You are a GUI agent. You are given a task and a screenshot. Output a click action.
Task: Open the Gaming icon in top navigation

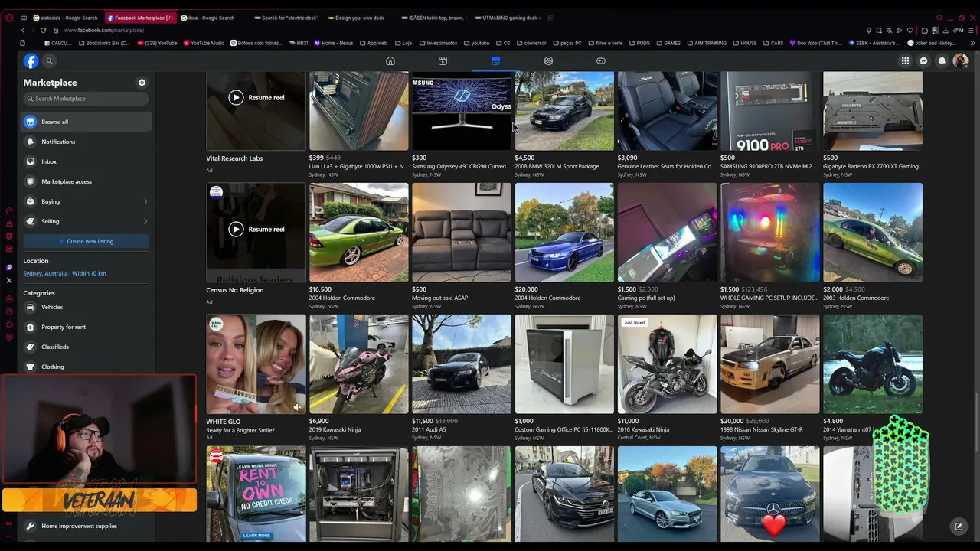[601, 61]
